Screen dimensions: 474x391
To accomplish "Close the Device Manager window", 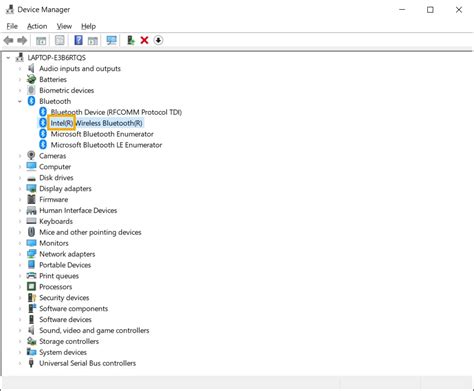I will [x=459, y=10].
